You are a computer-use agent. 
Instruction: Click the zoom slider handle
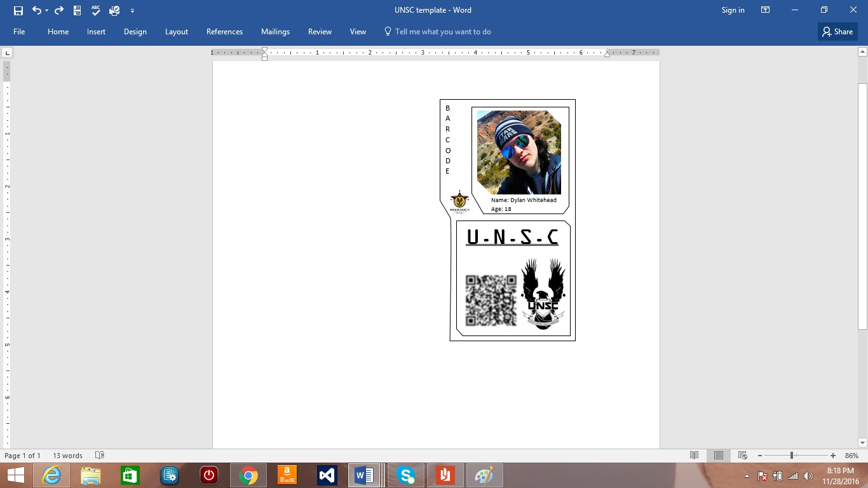(x=792, y=456)
